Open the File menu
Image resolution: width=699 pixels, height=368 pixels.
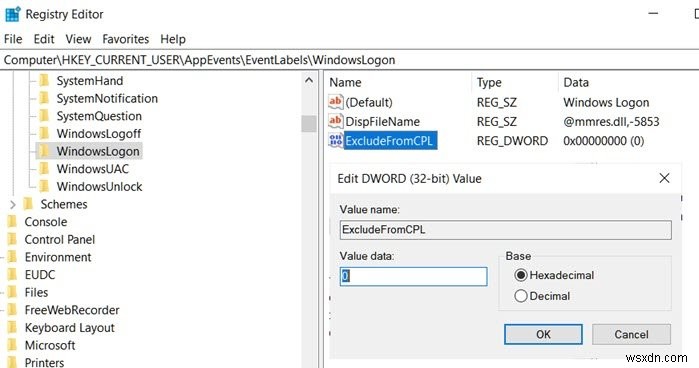coord(13,39)
